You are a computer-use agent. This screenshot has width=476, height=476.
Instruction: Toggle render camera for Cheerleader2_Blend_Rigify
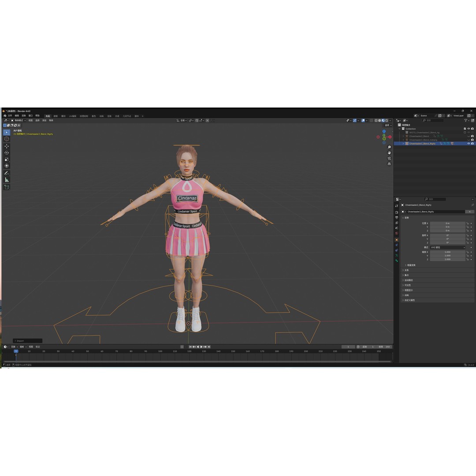point(472,144)
